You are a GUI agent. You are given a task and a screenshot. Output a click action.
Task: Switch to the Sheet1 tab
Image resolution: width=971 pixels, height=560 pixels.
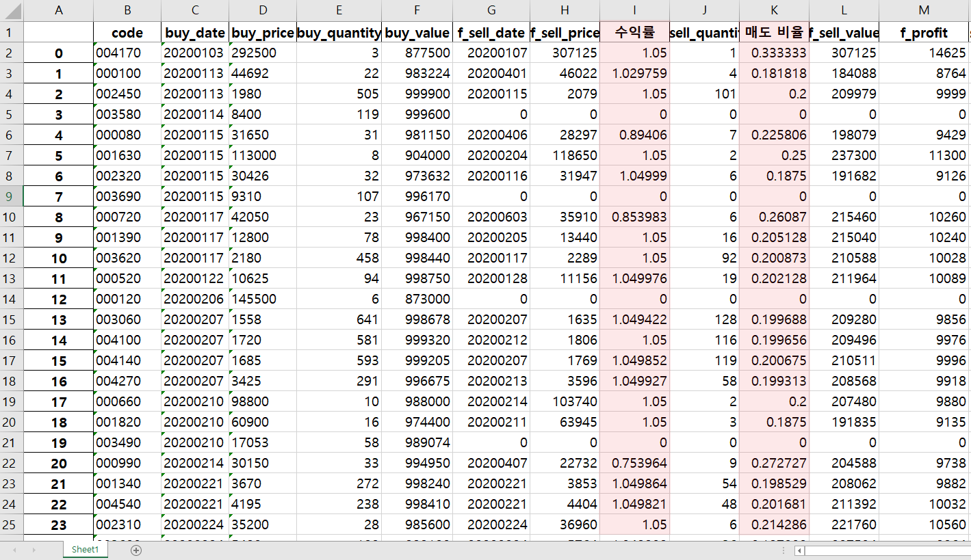[x=86, y=550]
